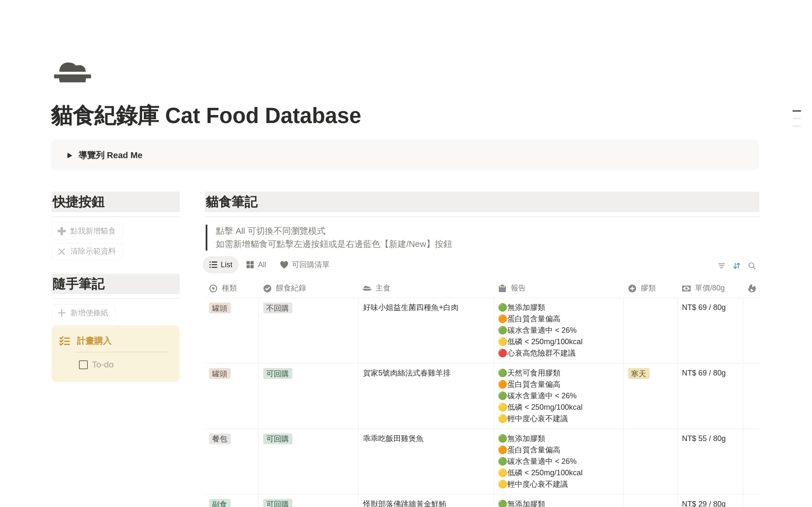Click the 餵食紀錄 checkmark column header
Image resolution: width=812 pixels, height=507 pixels.
(285, 288)
